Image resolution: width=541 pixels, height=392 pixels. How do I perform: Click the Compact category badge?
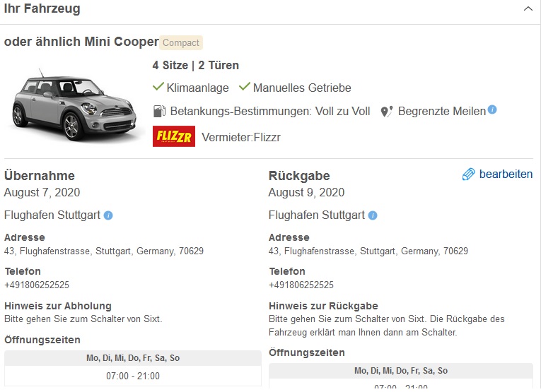click(x=181, y=42)
